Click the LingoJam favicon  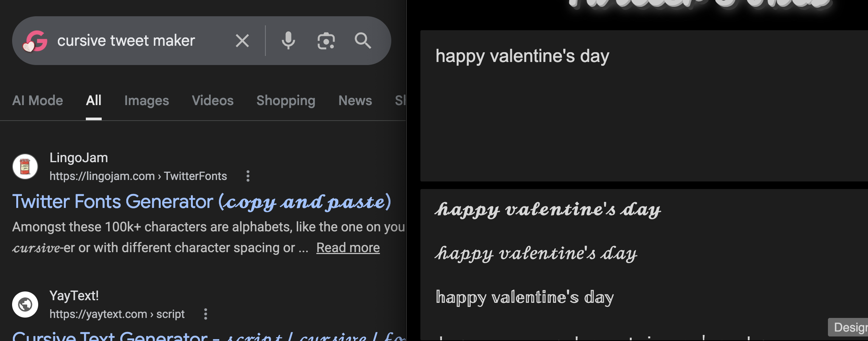25,167
